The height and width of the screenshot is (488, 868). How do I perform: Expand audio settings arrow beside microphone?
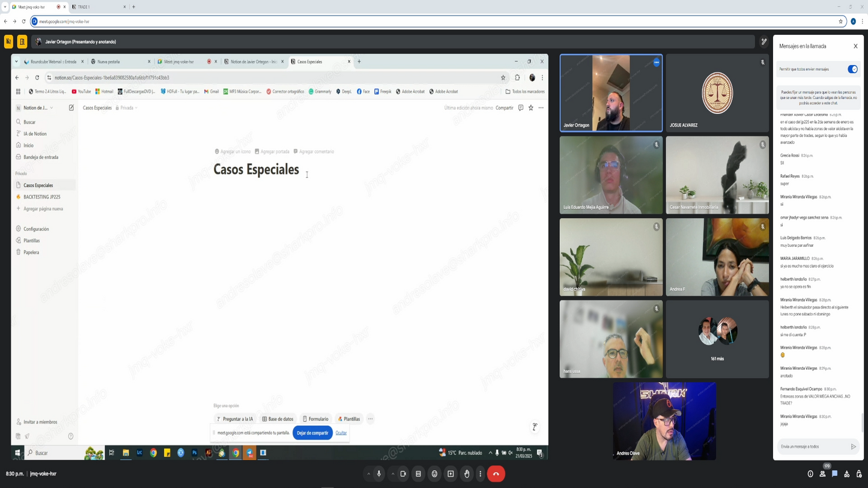tap(368, 474)
